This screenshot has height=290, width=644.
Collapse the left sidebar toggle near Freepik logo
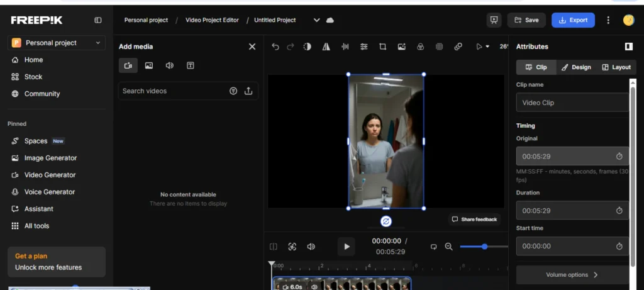point(98,20)
